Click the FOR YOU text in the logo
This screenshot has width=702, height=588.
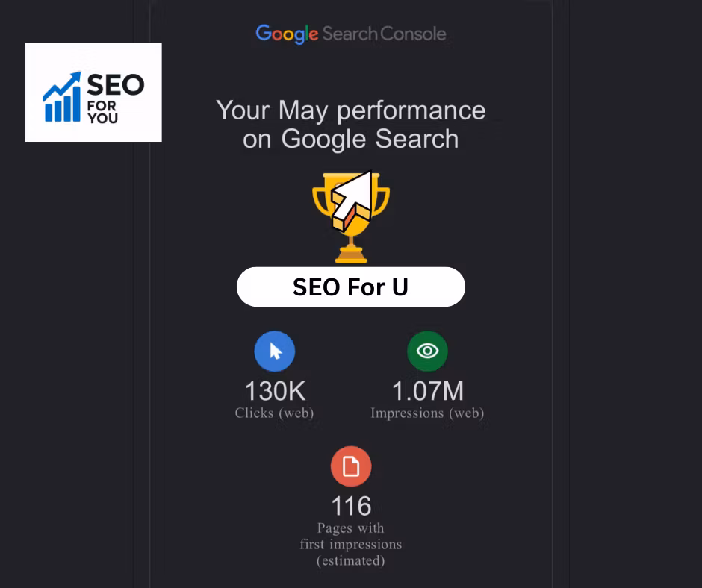(102, 111)
